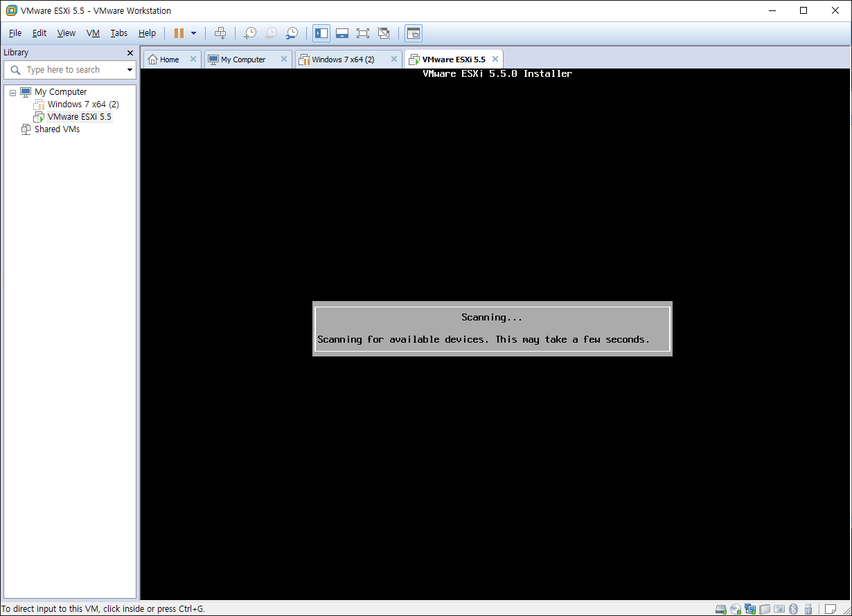Select VMware ESXi 5.5 in the library
The height and width of the screenshot is (616, 852).
[79, 117]
